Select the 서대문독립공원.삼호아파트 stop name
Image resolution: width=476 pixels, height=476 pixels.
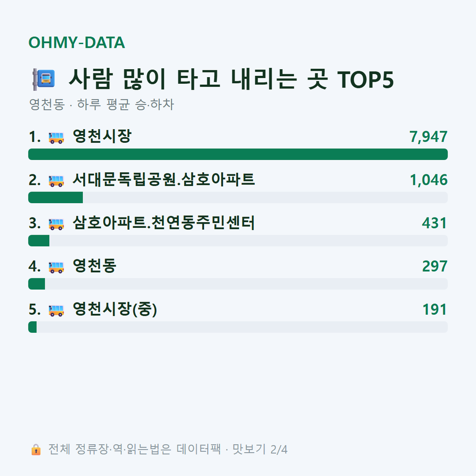164,179
